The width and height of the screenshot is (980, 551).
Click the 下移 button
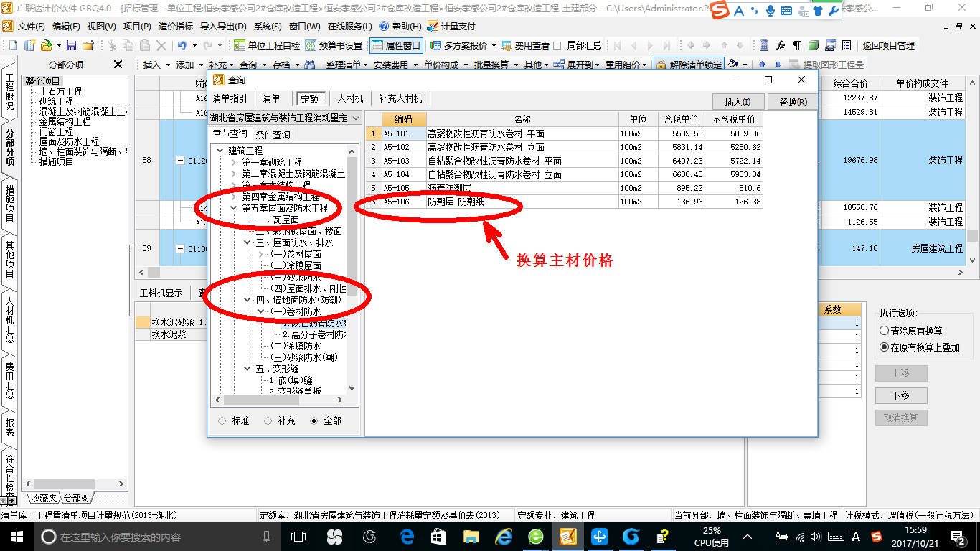pos(901,395)
